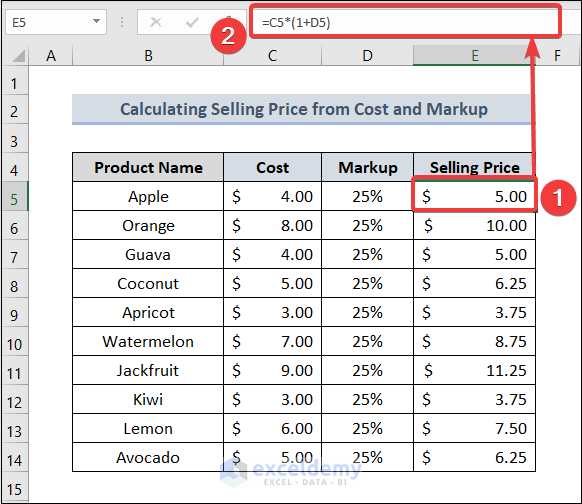This screenshot has height=504, width=582.
Task: Select selling price cell 8.75
Action: 474,341
